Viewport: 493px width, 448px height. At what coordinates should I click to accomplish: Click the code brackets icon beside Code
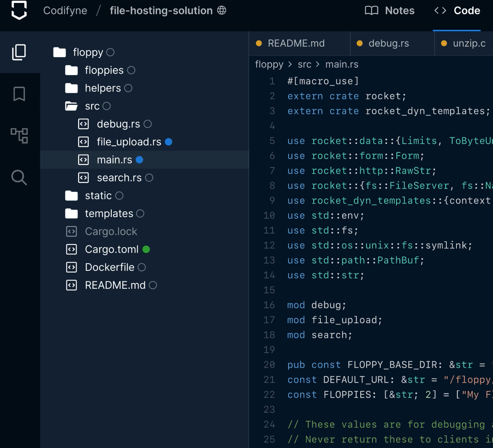coord(440,10)
